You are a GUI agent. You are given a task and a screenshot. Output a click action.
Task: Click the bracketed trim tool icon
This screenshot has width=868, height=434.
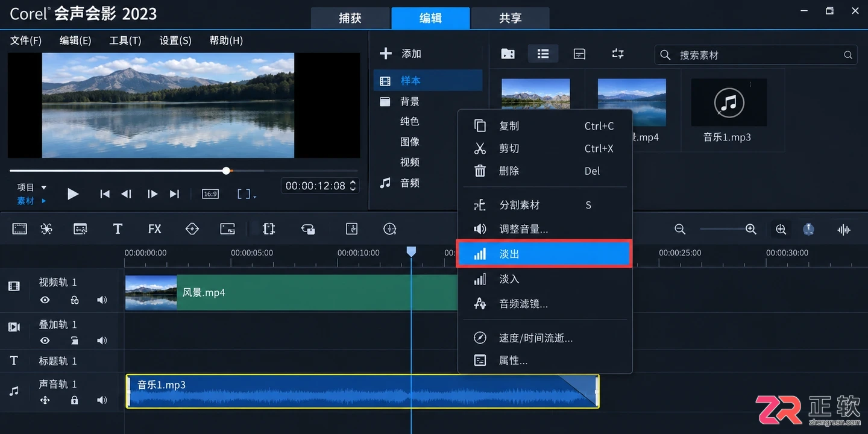pyautogui.click(x=269, y=228)
